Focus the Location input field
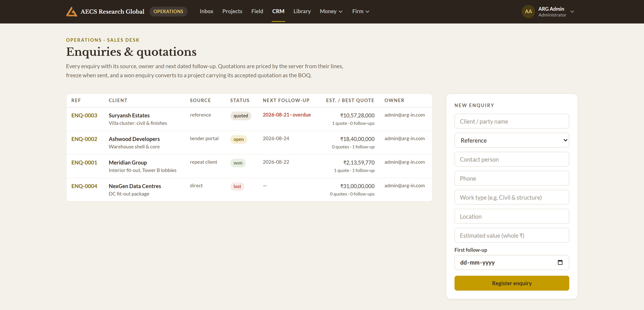Screen dimensions: 644x310 click(x=512, y=216)
